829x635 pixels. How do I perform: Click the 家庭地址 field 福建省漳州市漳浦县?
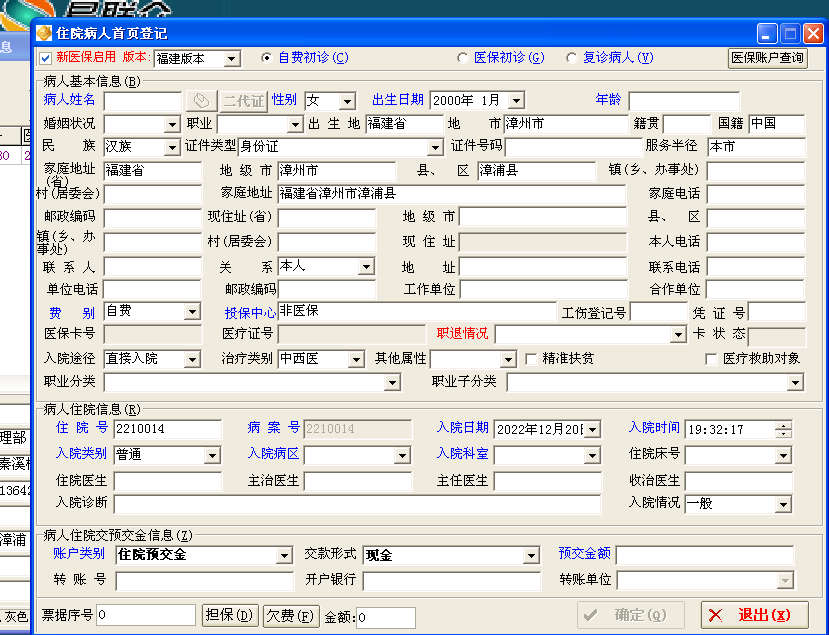point(452,194)
